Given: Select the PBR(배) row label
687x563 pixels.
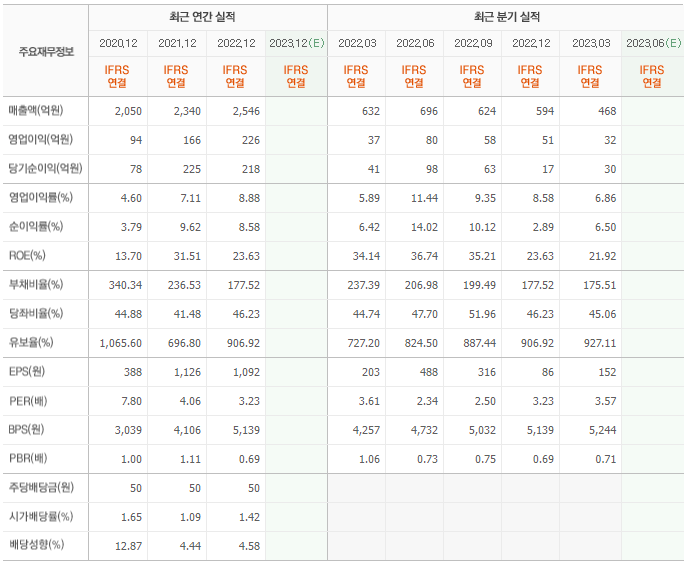Looking at the screenshot, I should click(x=28, y=458).
